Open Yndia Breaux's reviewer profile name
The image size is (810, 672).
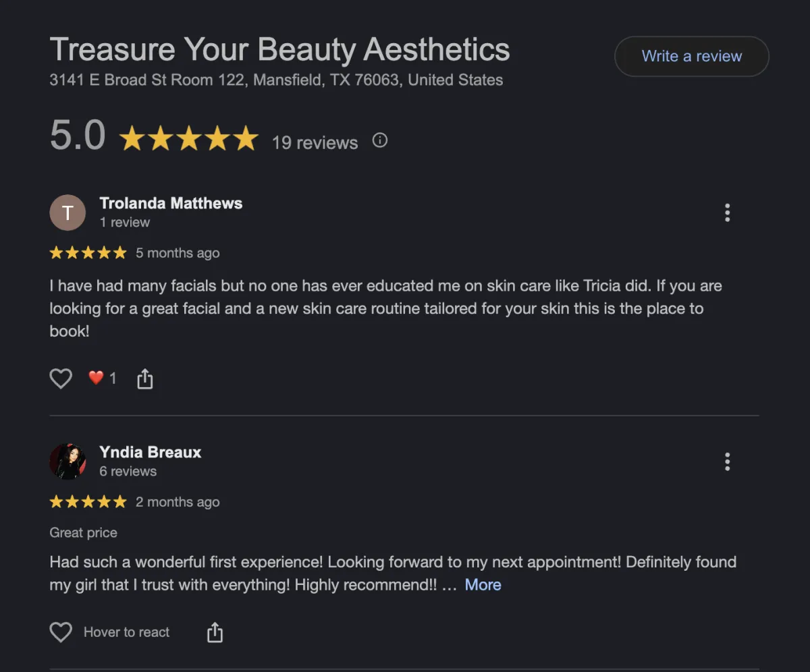pos(150,452)
